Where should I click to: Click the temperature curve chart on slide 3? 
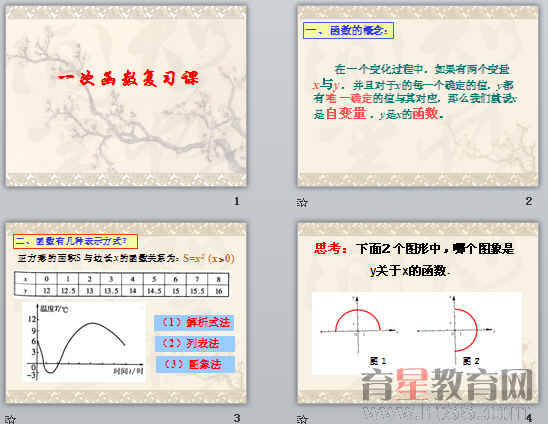pos(84,343)
